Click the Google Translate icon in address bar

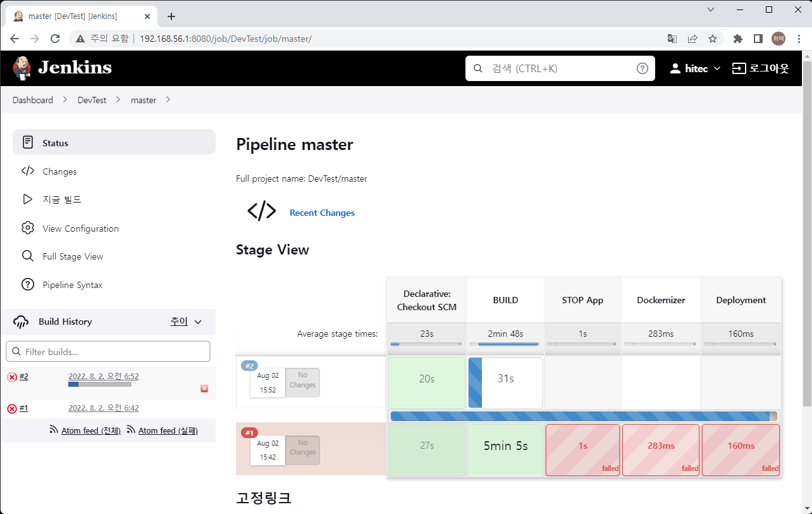tap(672, 39)
